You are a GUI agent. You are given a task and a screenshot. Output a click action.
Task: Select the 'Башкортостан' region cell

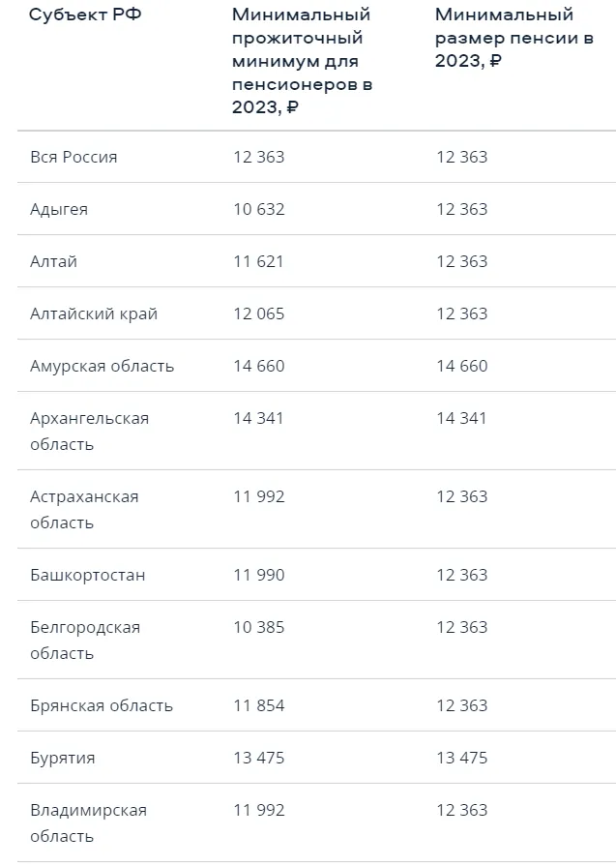click(x=87, y=575)
